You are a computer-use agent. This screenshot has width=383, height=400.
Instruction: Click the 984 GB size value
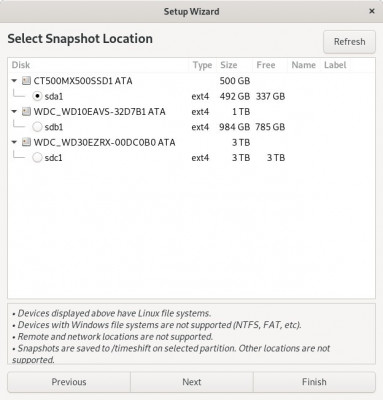point(235,127)
